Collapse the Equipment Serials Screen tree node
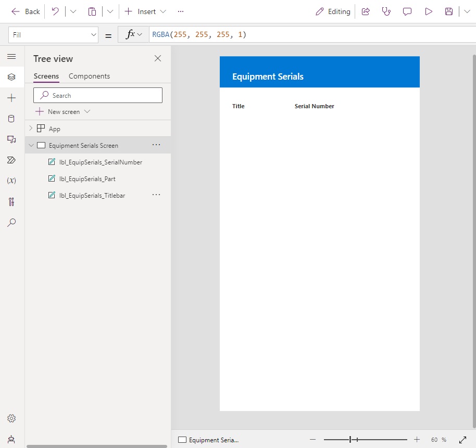The width and height of the screenshot is (476, 448). 31,145
